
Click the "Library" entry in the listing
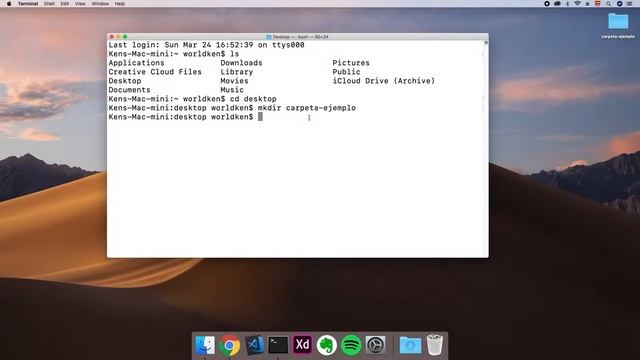pos(237,72)
